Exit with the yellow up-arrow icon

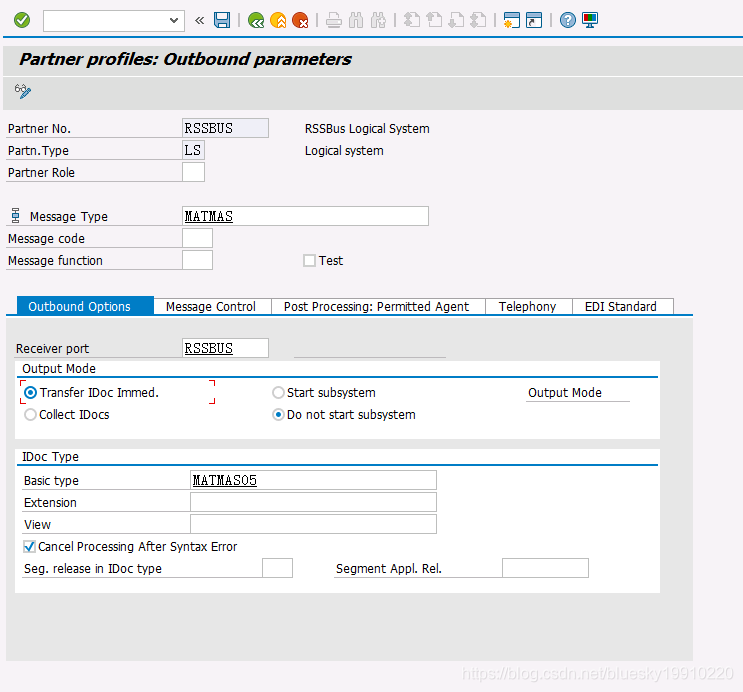[278, 20]
